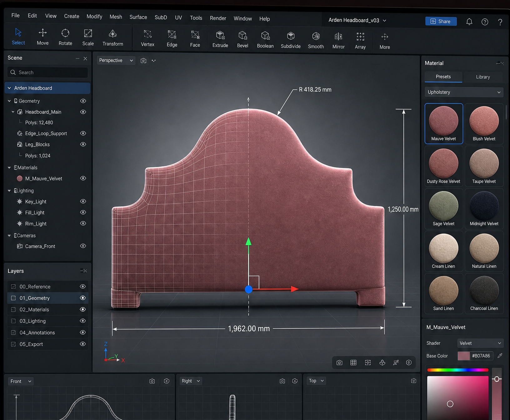The width and height of the screenshot is (510, 420).
Task: Switch to Vertex selection mode
Action: [x=147, y=38]
